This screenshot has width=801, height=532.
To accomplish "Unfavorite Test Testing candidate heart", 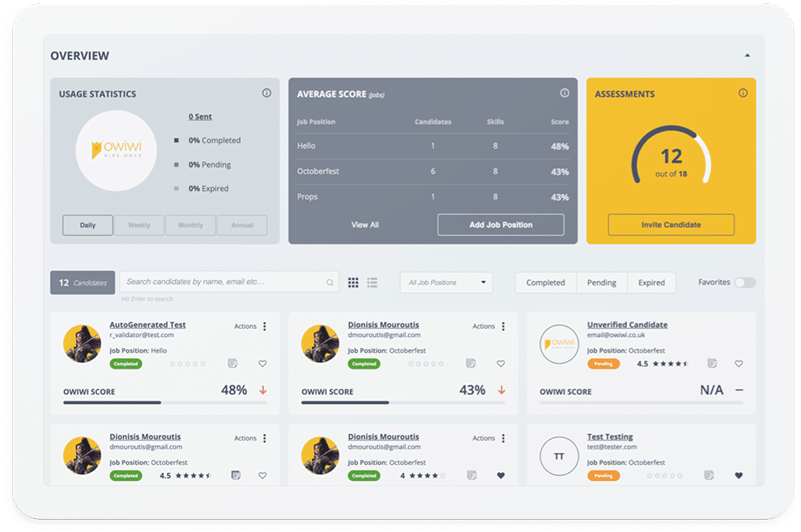I will [x=739, y=475].
